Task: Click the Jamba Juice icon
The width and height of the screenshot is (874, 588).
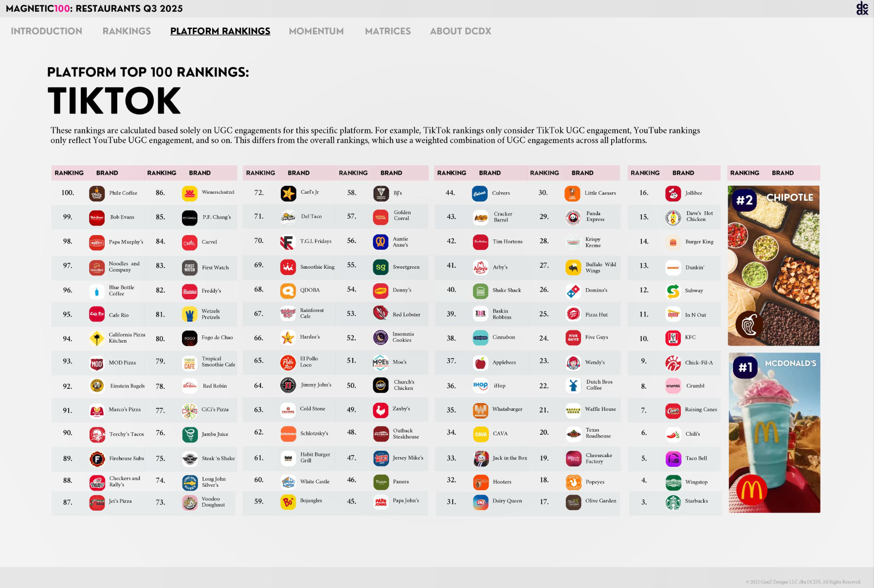Action: (190, 434)
